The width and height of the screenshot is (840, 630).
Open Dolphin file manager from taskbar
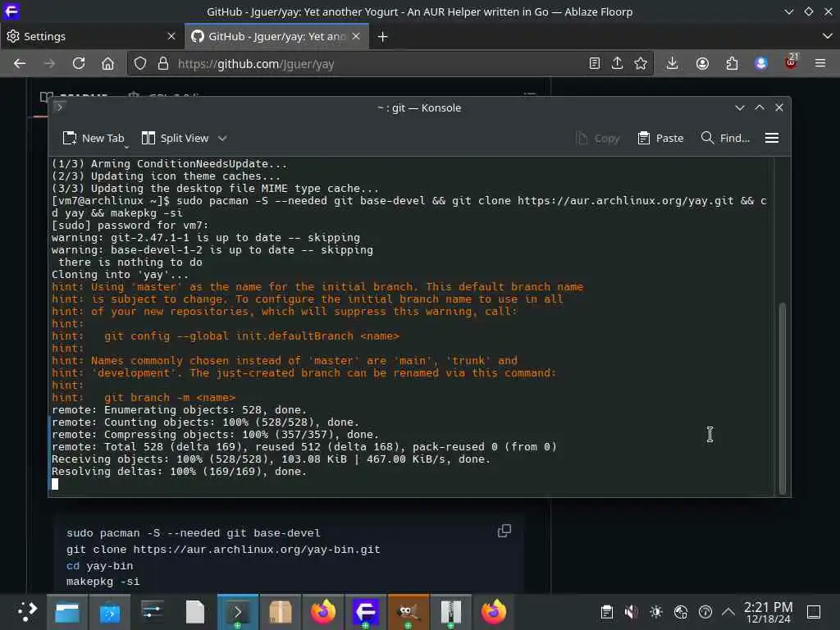pos(67,612)
